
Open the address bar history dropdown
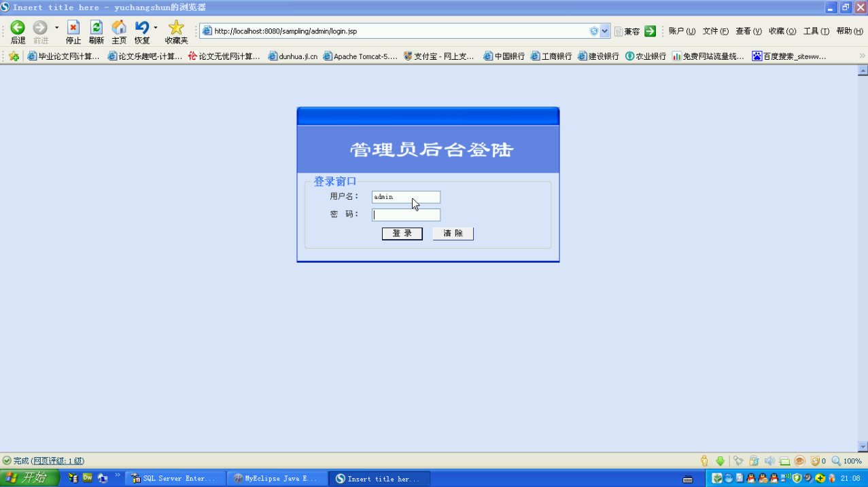point(605,31)
